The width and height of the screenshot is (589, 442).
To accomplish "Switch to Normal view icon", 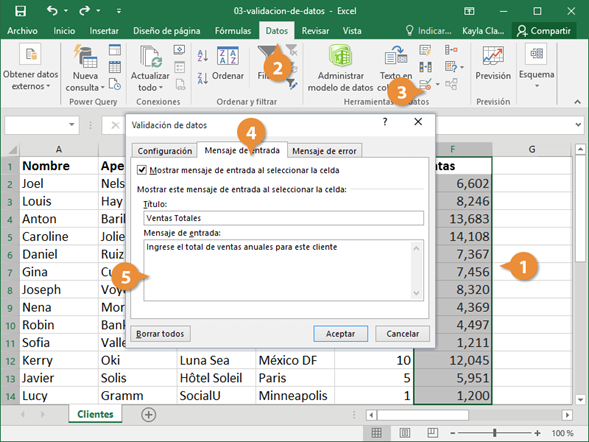I will [x=377, y=433].
